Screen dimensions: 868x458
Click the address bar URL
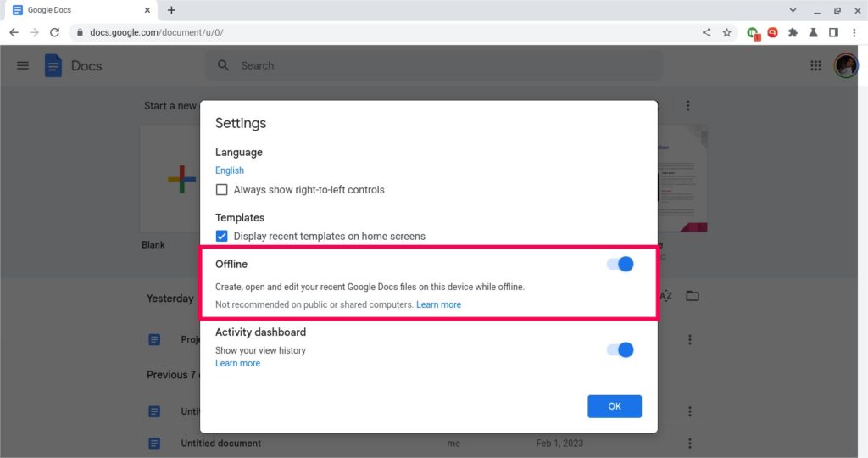[x=157, y=32]
